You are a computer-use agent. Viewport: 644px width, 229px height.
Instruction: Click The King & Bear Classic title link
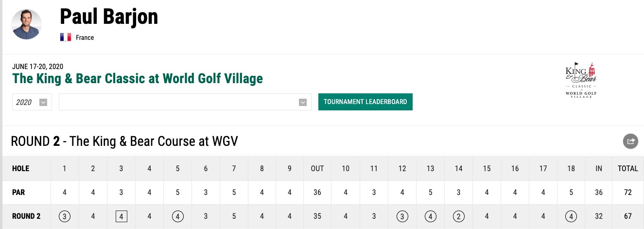pyautogui.click(x=138, y=78)
